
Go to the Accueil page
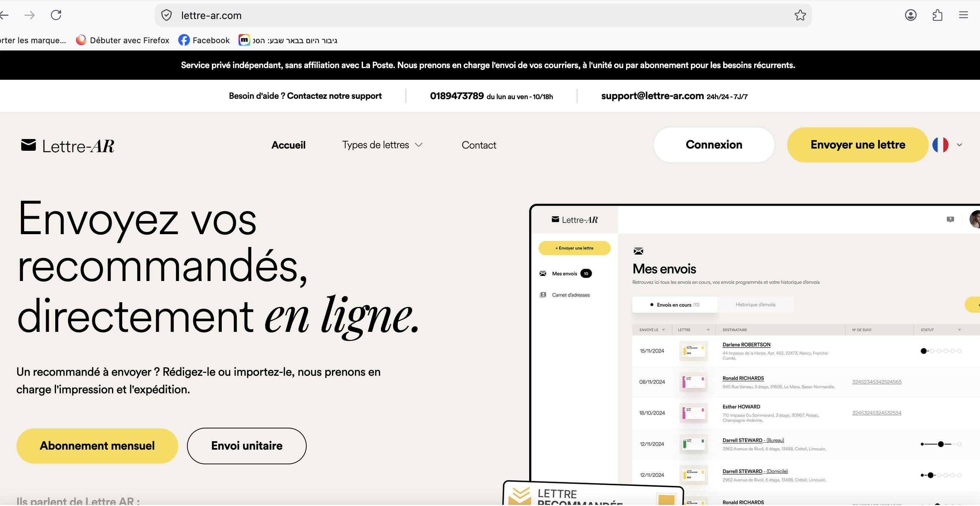288,145
